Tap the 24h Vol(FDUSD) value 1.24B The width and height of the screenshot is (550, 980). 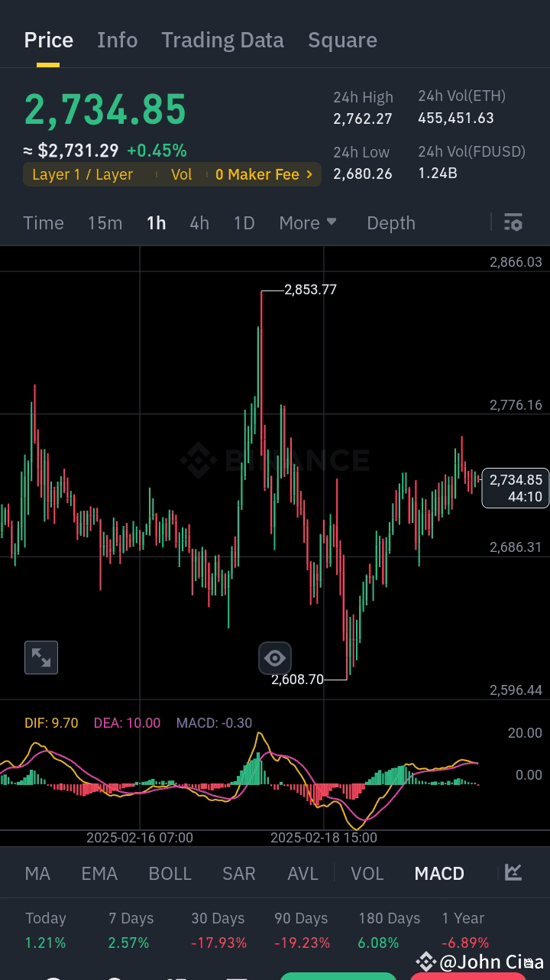tap(438, 173)
